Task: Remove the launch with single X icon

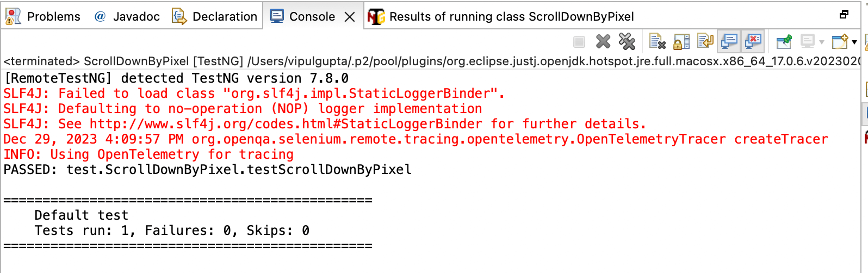Action: tap(603, 41)
